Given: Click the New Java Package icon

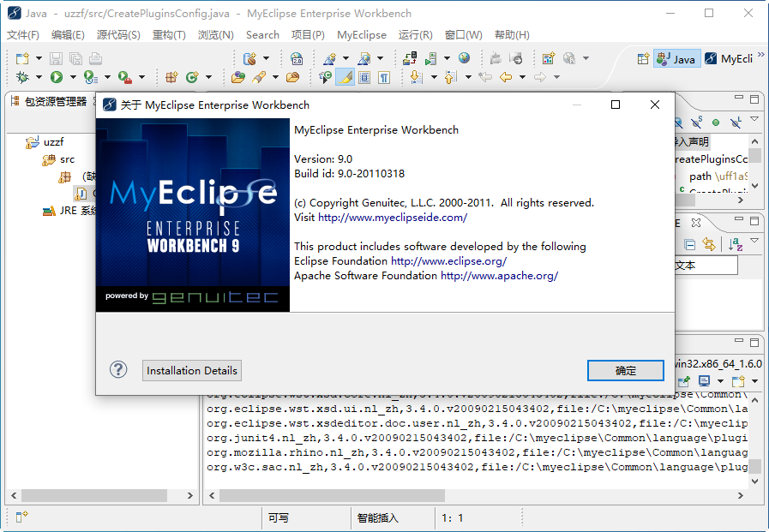Looking at the screenshot, I should [171, 77].
